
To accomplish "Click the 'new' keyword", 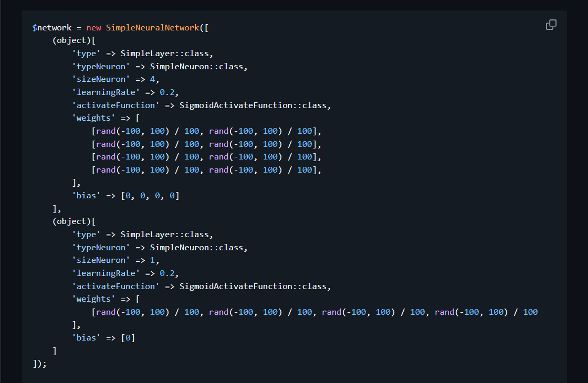I will coord(94,27).
